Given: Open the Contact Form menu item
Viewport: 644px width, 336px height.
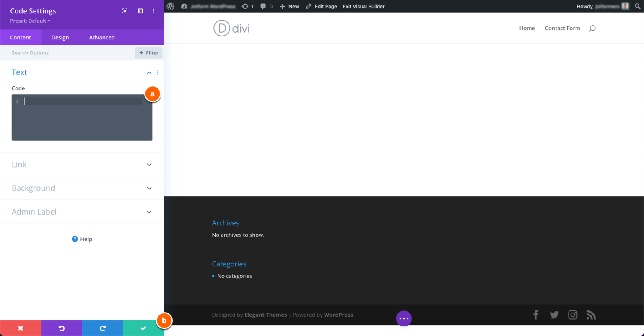Looking at the screenshot, I should 562,28.
